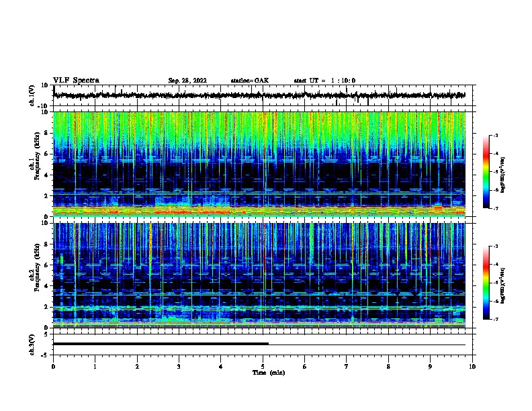Click the 'ch.1(V)' waveform axis label
The width and height of the screenshot is (532, 411).
(x=33, y=95)
